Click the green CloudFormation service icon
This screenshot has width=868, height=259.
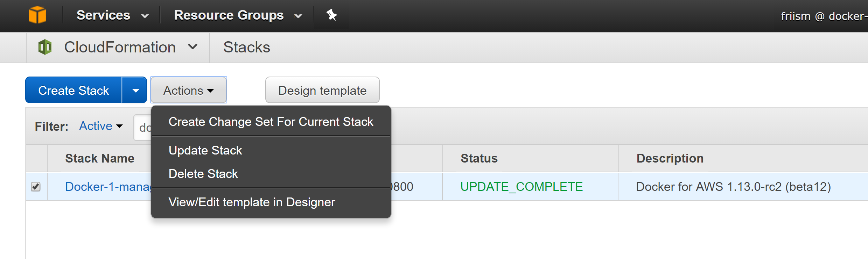(45, 47)
